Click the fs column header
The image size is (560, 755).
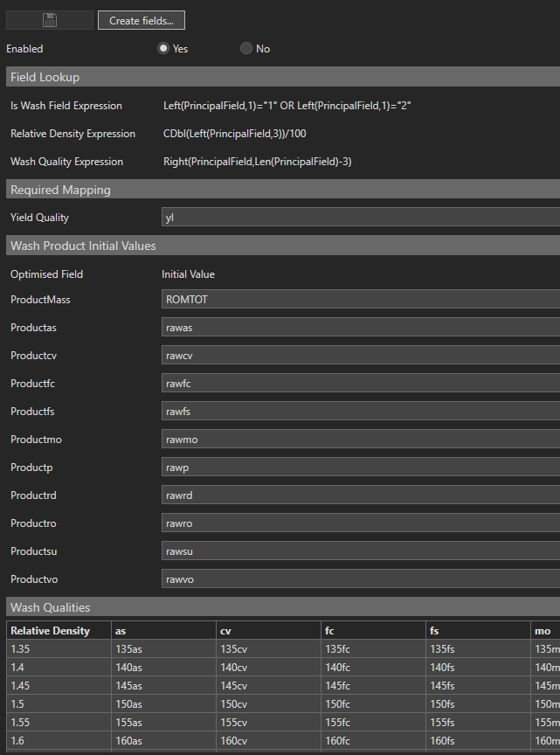[479, 631]
